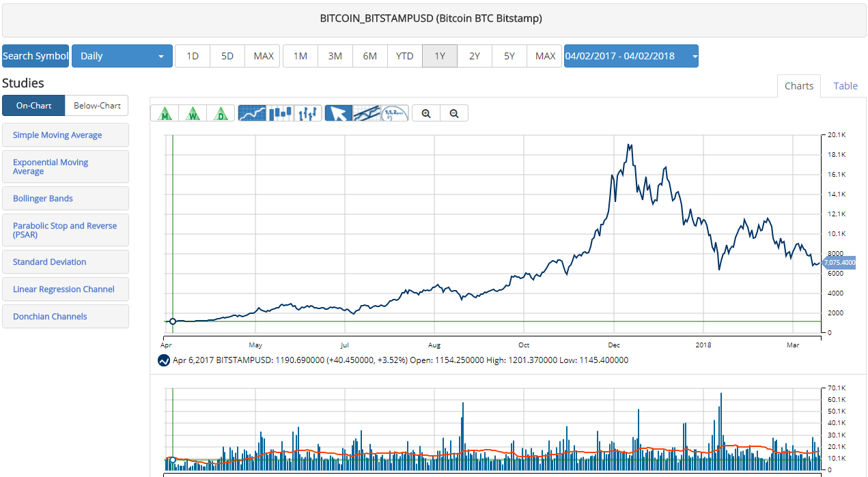The height and width of the screenshot is (477, 868).
Task: Switch to OHLC bar chart type
Action: [x=309, y=113]
